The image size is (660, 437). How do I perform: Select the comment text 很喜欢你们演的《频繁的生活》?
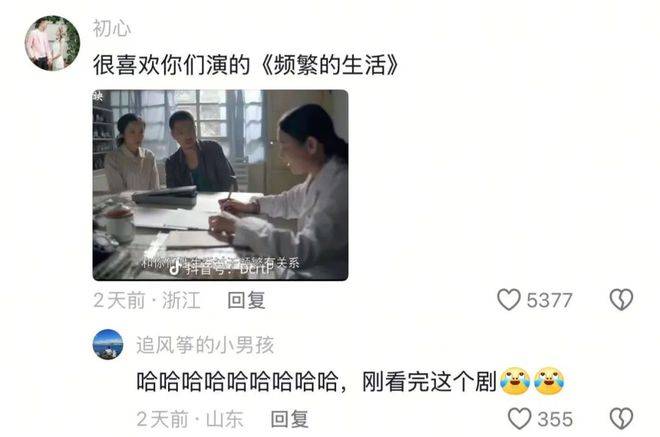click(245, 65)
